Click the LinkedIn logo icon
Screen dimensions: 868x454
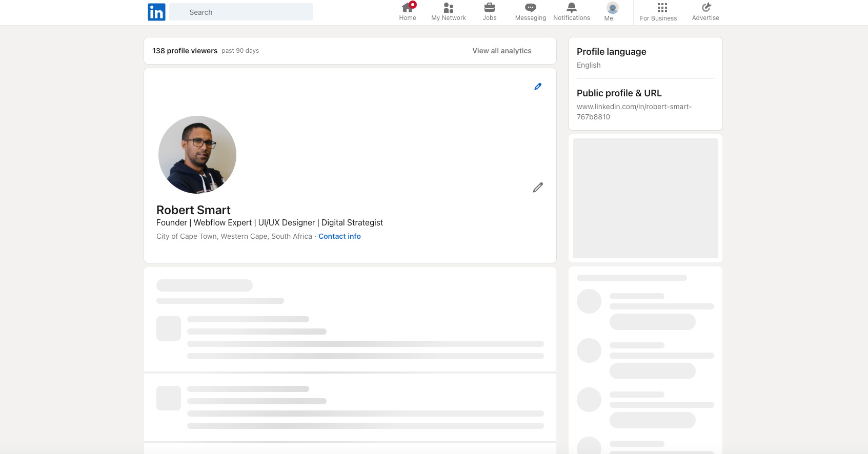tap(156, 12)
